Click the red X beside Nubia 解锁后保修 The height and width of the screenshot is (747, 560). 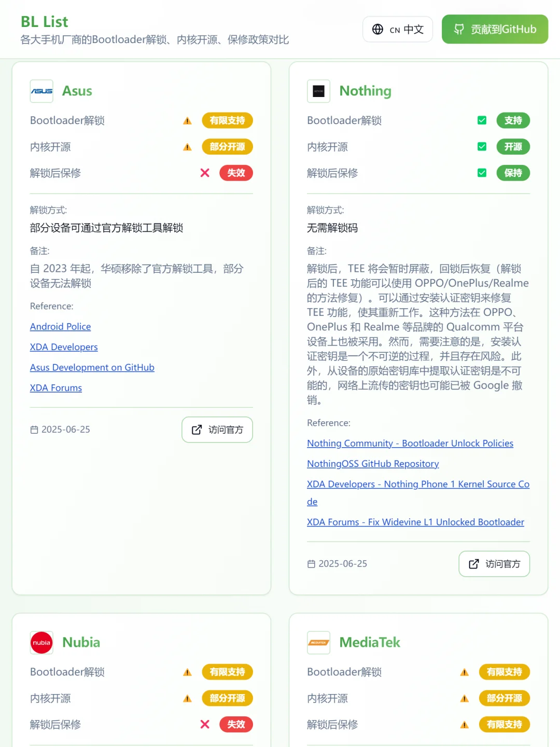[205, 724]
